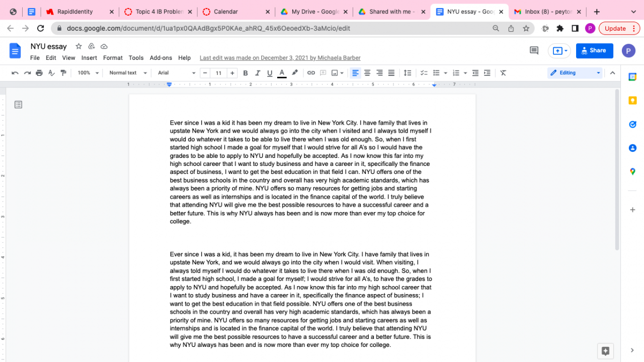Open the text color picker
This screenshot has height=362, width=644.
[x=282, y=73]
